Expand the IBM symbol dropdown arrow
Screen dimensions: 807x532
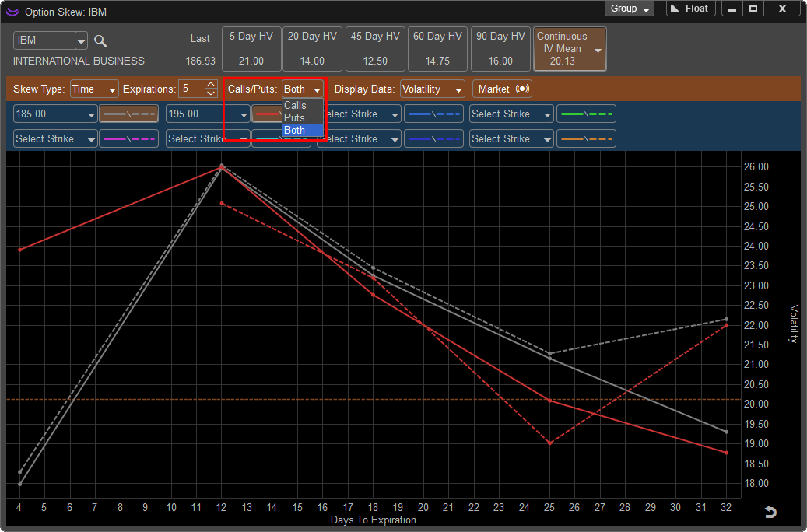(x=81, y=40)
